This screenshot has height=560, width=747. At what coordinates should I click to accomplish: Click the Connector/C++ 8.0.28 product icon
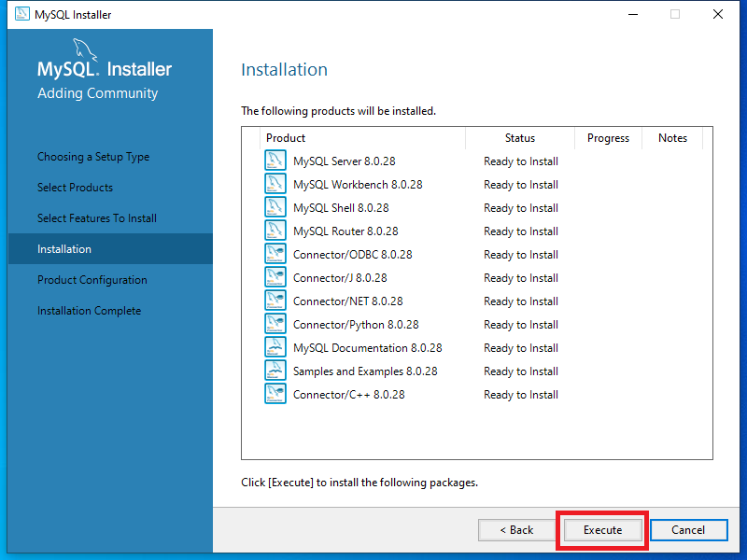(275, 394)
